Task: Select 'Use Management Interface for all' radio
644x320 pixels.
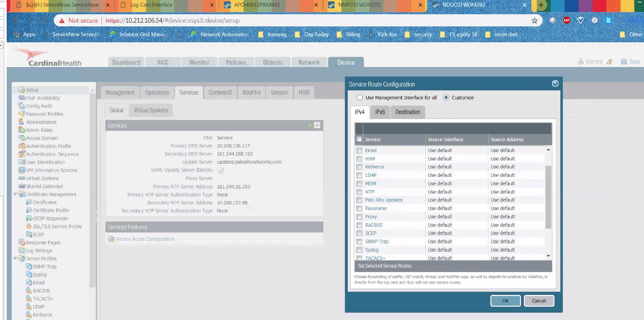Action: point(360,98)
